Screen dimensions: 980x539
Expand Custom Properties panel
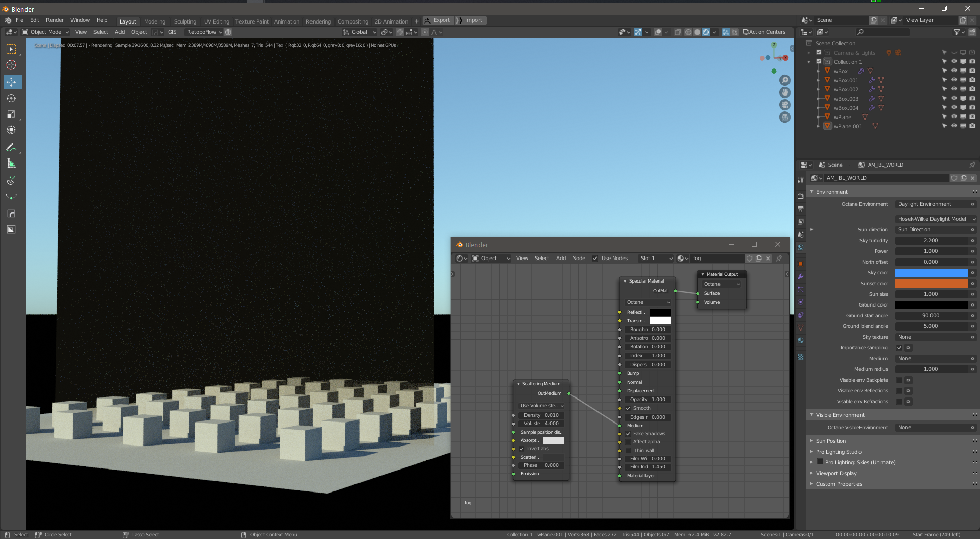click(839, 484)
